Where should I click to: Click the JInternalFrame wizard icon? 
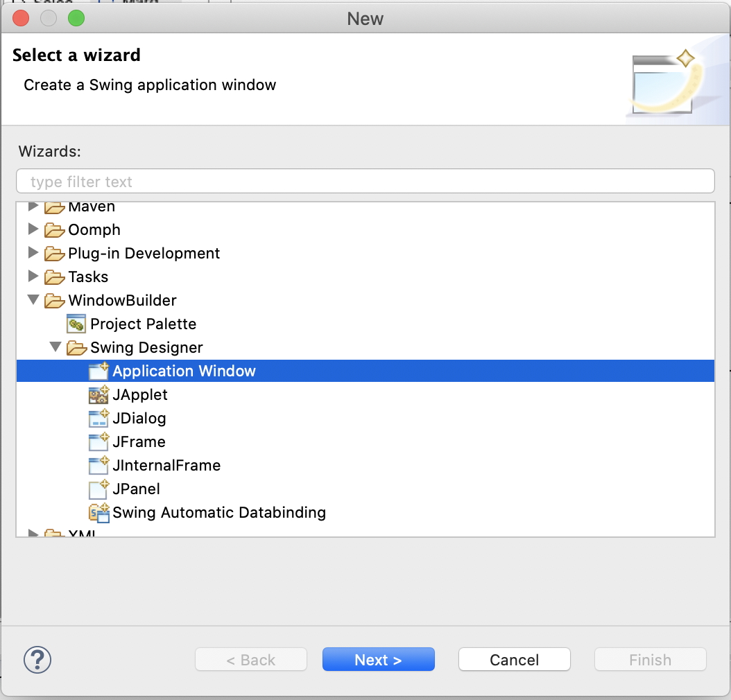click(99, 465)
